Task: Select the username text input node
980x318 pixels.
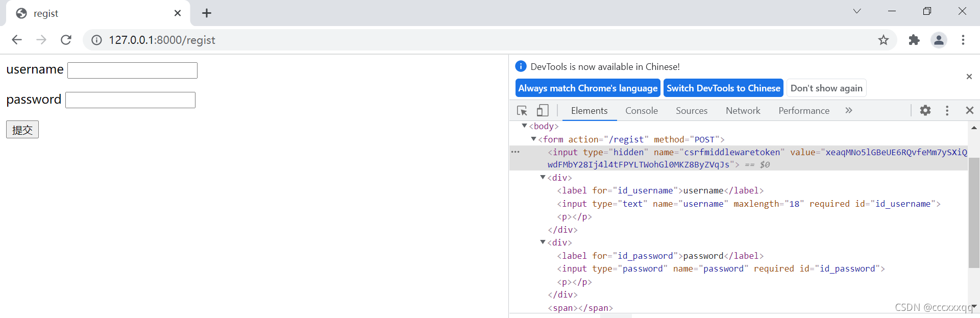Action: 749,204
